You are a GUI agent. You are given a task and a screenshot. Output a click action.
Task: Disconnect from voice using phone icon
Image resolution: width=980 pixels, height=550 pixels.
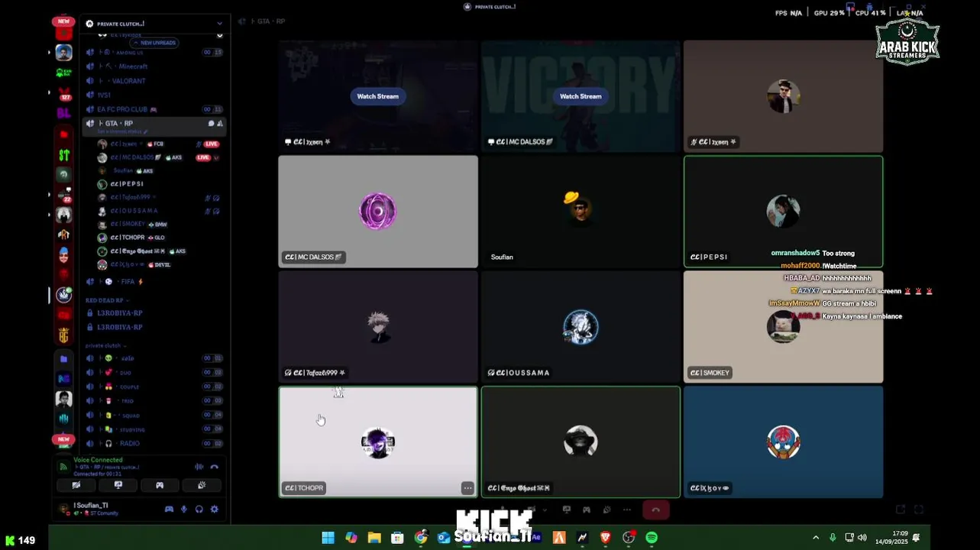click(x=215, y=467)
